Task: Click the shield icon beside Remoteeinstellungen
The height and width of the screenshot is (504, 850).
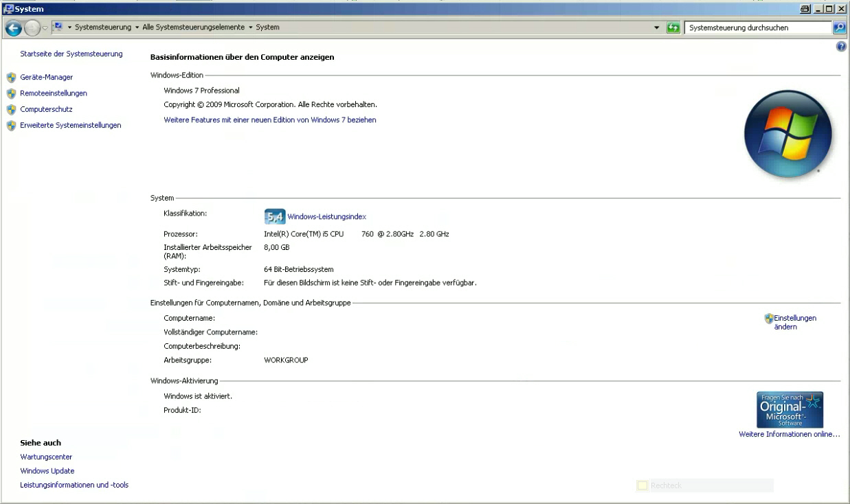Action: click(11, 93)
